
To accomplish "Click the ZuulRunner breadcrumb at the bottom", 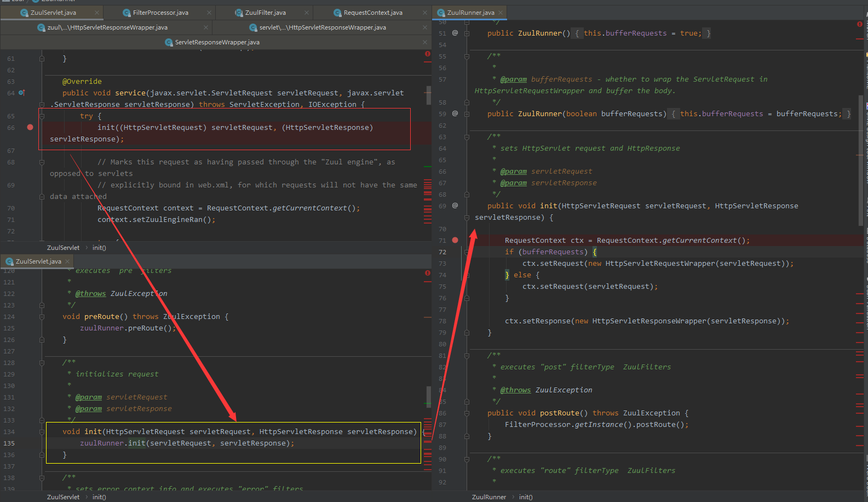I will click(488, 497).
